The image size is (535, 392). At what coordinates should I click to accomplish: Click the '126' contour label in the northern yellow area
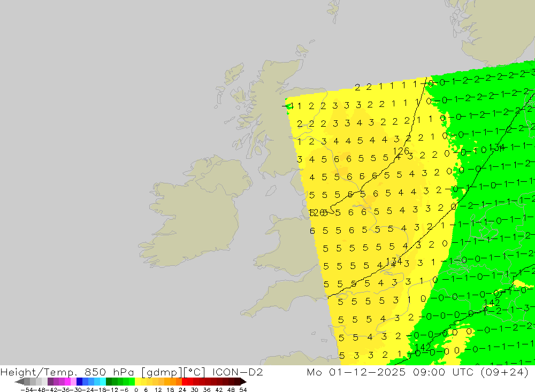[401, 151]
